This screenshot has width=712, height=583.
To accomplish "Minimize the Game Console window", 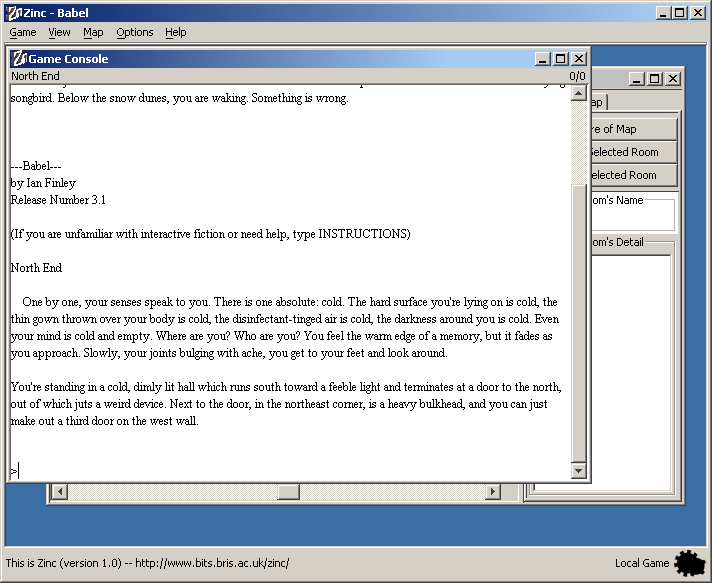I will [x=543, y=59].
